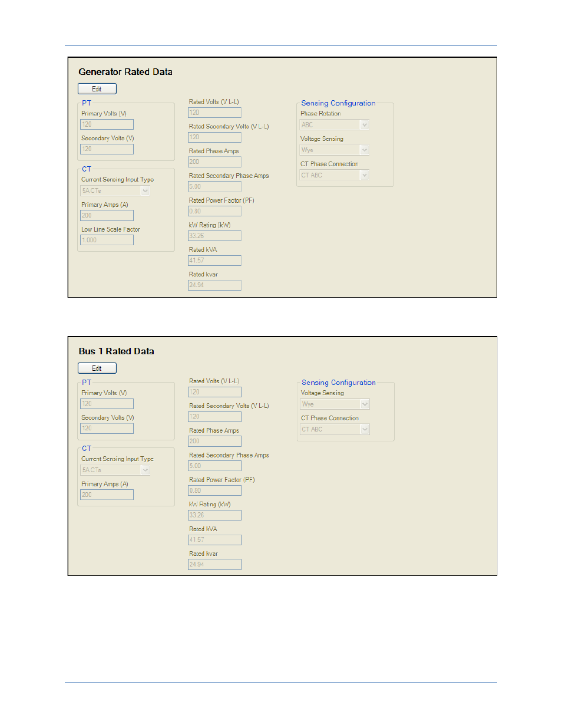The width and height of the screenshot is (562, 728).
Task: Open Current Sensing Input Type dropdown in Bus 1 panel
Action: (115, 470)
